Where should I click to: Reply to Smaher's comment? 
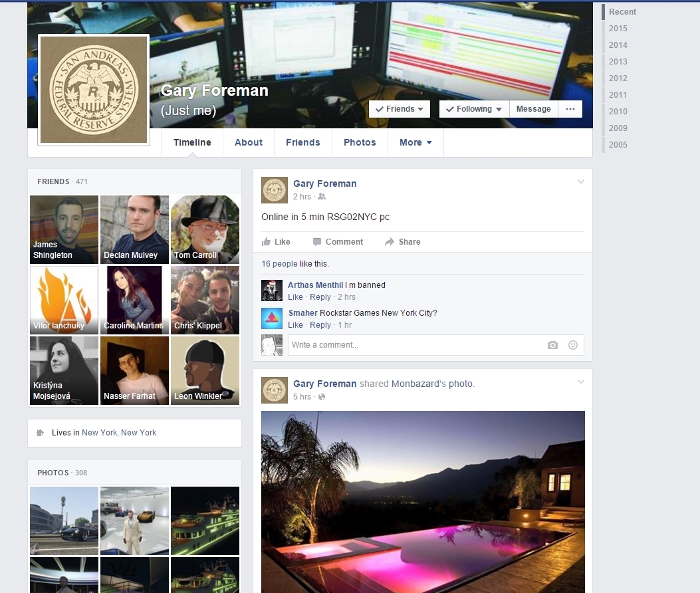coord(320,325)
